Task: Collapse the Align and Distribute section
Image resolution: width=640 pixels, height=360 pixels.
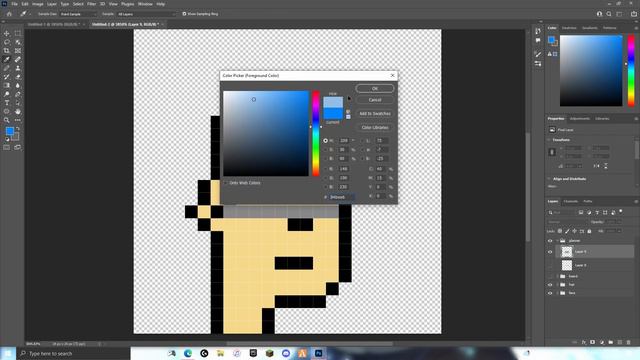Action: coord(549,179)
